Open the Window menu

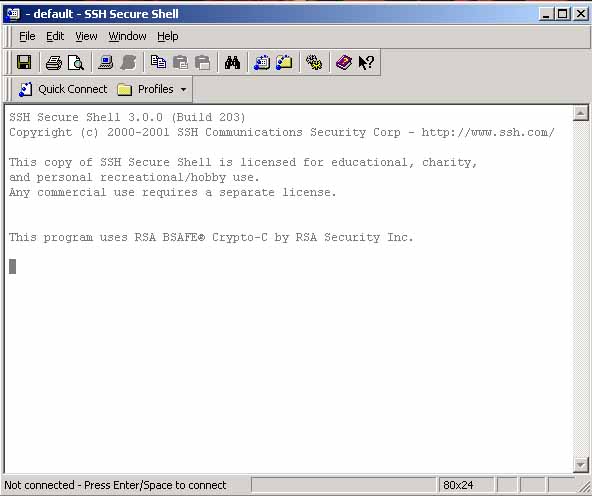coord(127,36)
